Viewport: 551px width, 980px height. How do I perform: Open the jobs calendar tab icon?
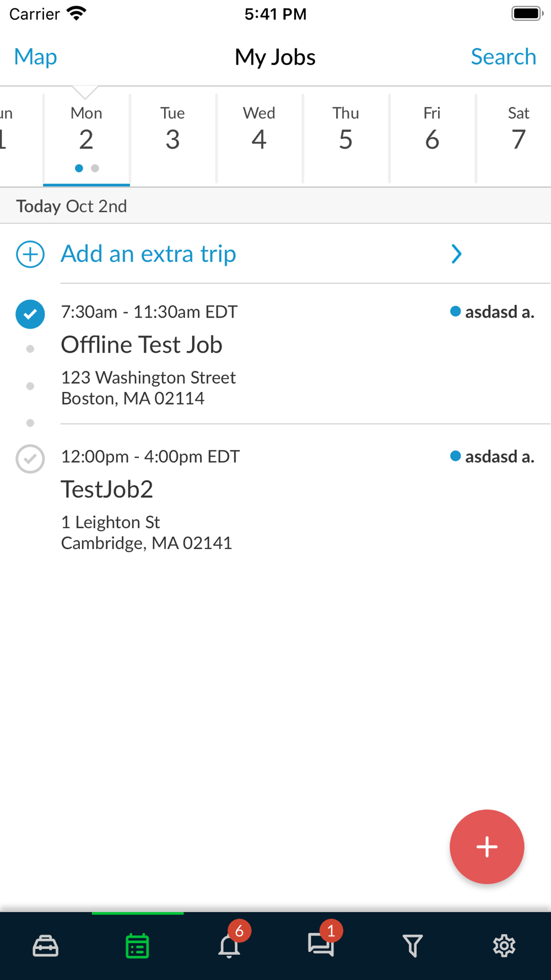pyautogui.click(x=137, y=946)
